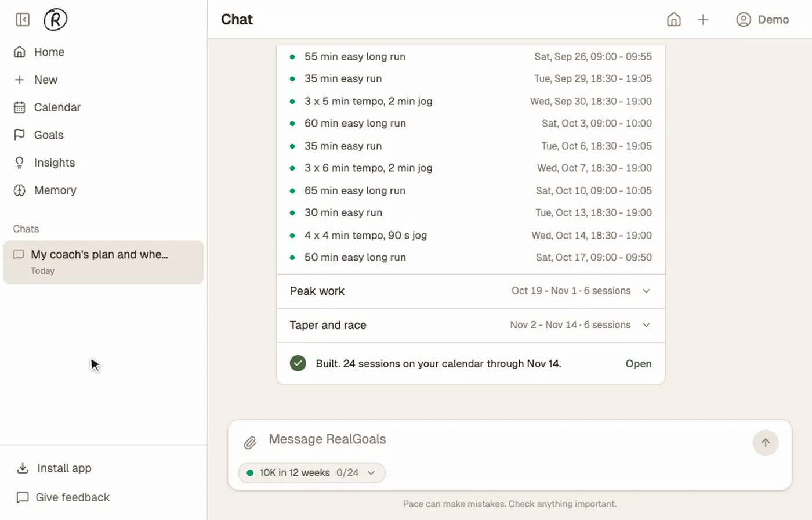Open the Demo user profile
This screenshot has height=520, width=812.
pyautogui.click(x=762, y=20)
